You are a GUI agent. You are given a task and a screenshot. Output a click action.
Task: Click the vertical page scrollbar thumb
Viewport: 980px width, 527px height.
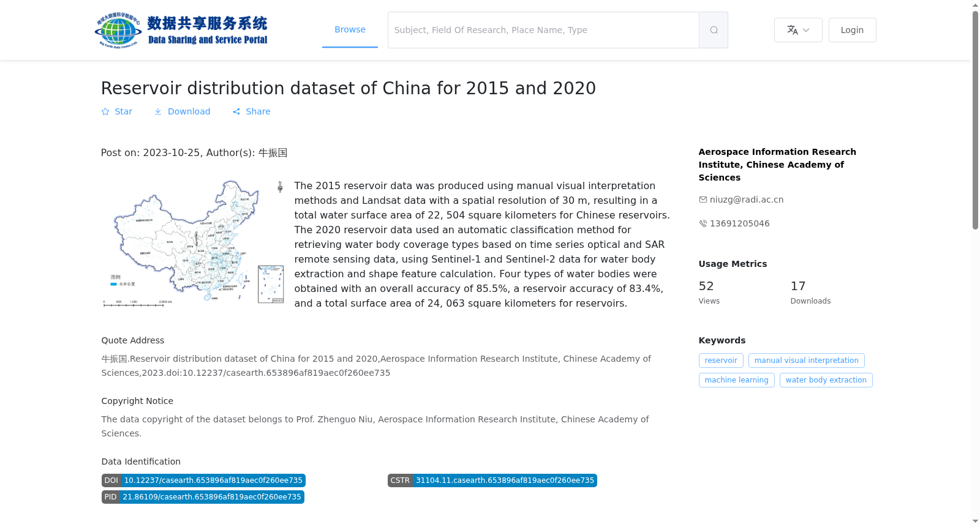[975, 120]
